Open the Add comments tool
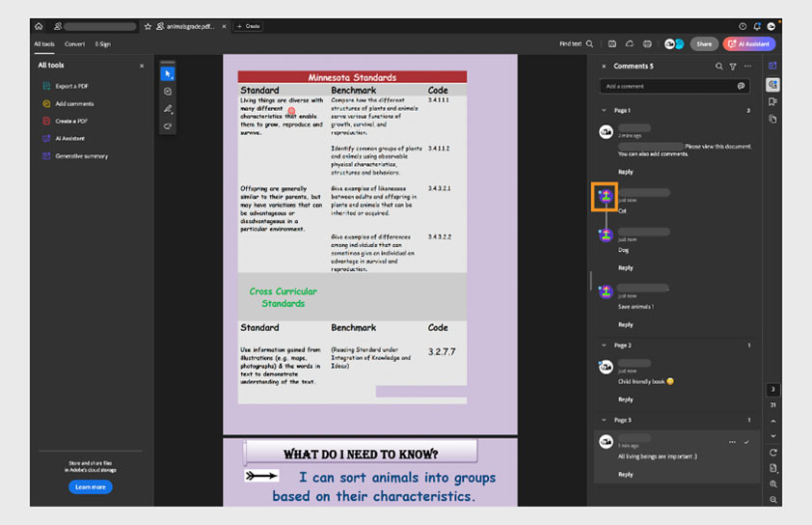 (74, 103)
